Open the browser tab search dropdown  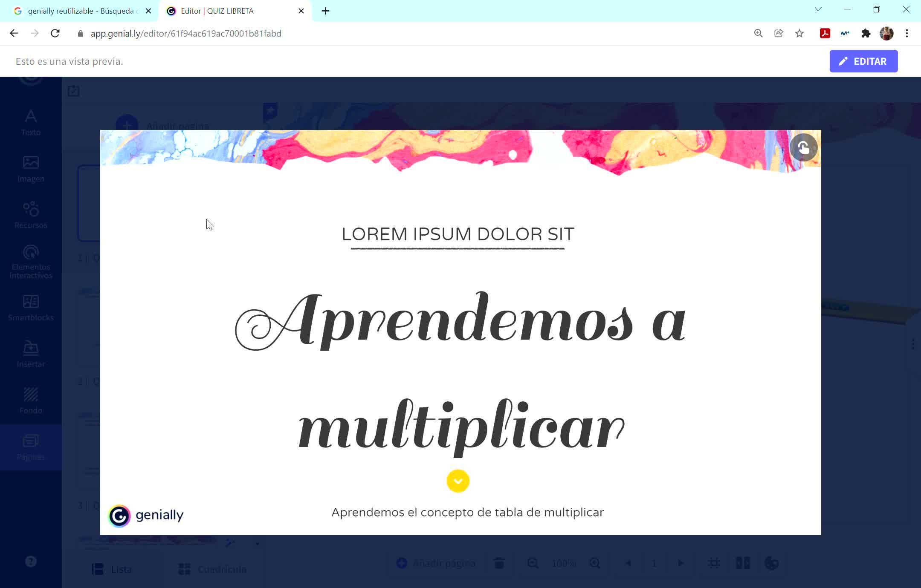click(x=818, y=9)
